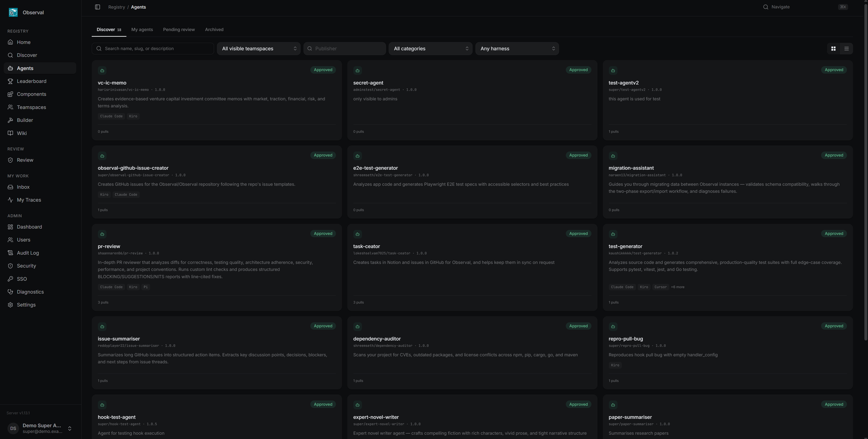Image resolution: width=868 pixels, height=439 pixels.
Task: Click the Inbox icon in sidebar
Action: click(x=10, y=187)
